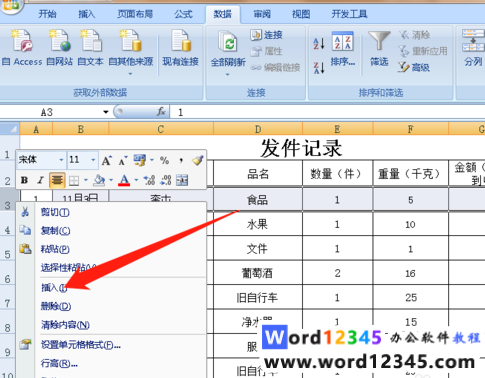485x378 pixels.
Task: Open Connections (连接) in ribbon
Action: tap(266, 35)
